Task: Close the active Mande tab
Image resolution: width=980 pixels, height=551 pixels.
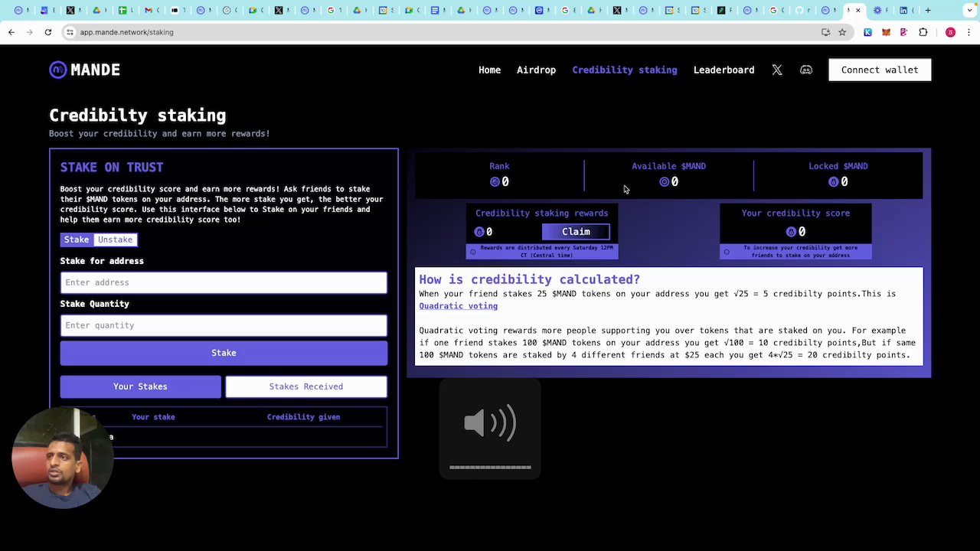Action: click(858, 11)
